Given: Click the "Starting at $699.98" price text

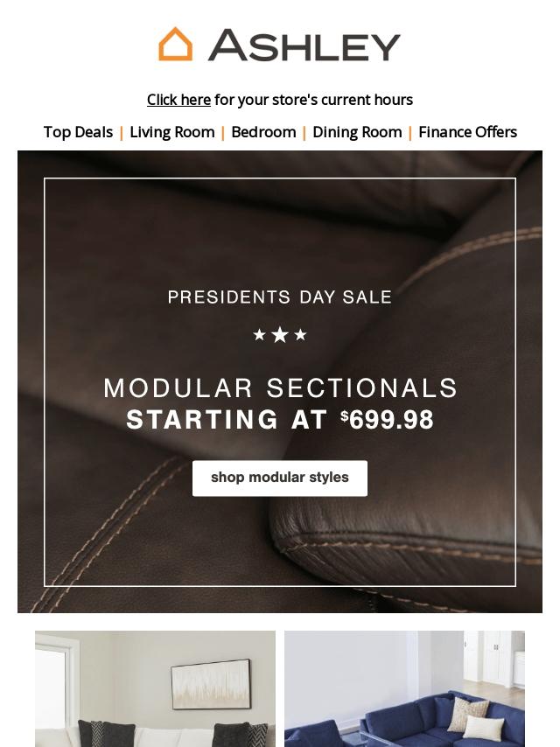Looking at the screenshot, I should tap(280, 420).
